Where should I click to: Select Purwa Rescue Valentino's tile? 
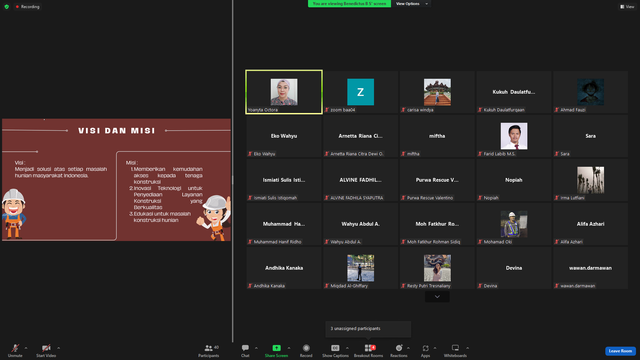(437, 180)
